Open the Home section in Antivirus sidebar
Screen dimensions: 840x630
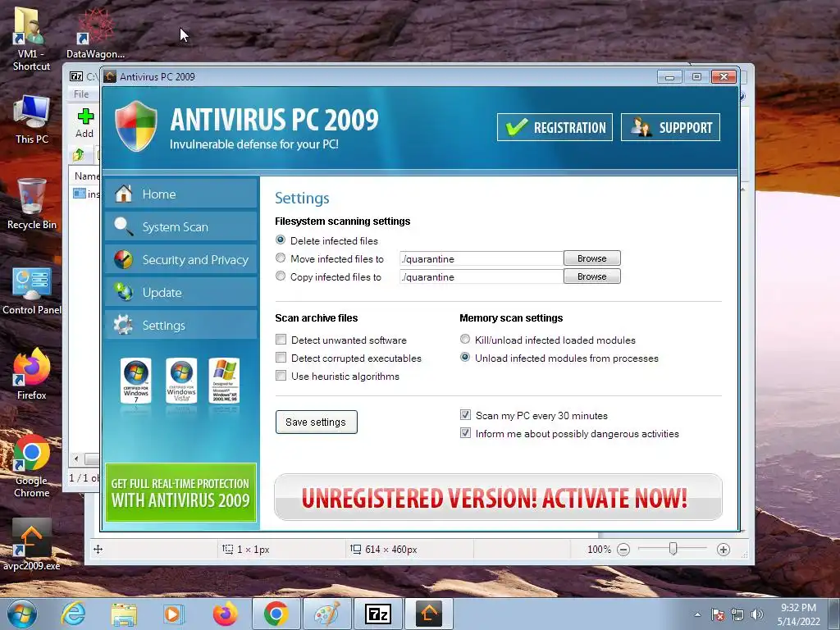coord(180,194)
